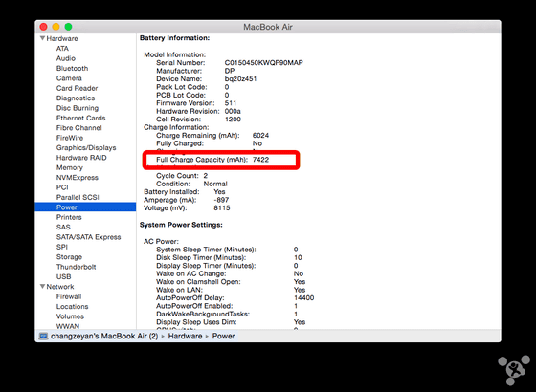Select the highlighted Power entry
Viewport: 536px width, 392px height.
85,207
